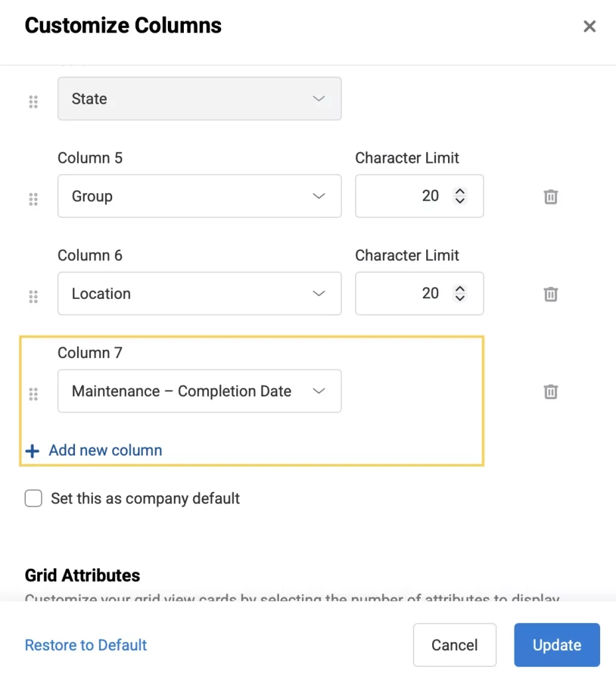Increase Column 6 character limit with up arrow

pos(460,288)
